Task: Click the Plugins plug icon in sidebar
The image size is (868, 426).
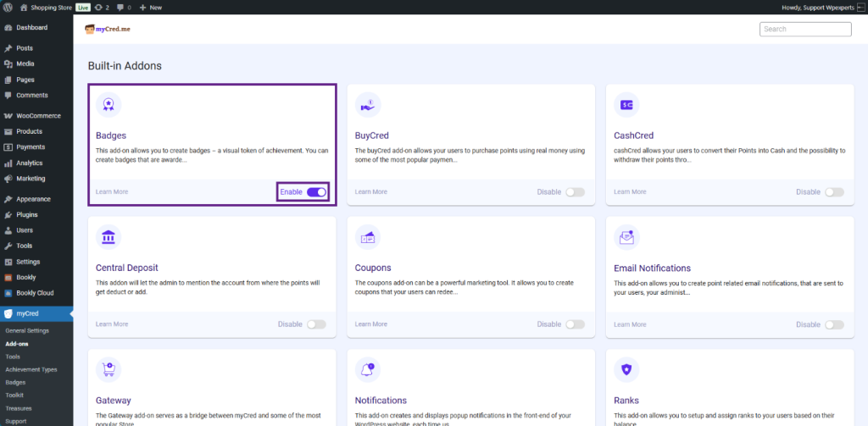Action: 8,214
